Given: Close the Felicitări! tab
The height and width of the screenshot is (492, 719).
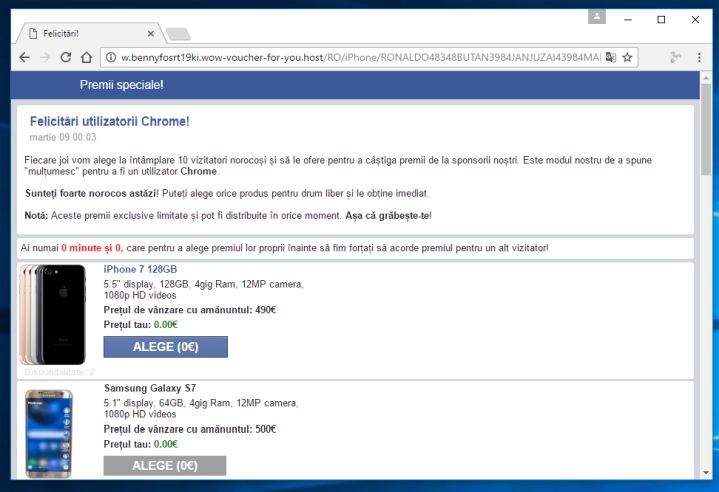Looking at the screenshot, I should click(x=151, y=33).
